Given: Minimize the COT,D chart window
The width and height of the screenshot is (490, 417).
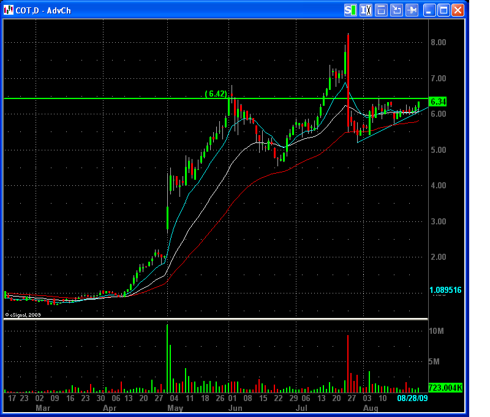Looking at the screenshot, I should [x=429, y=10].
